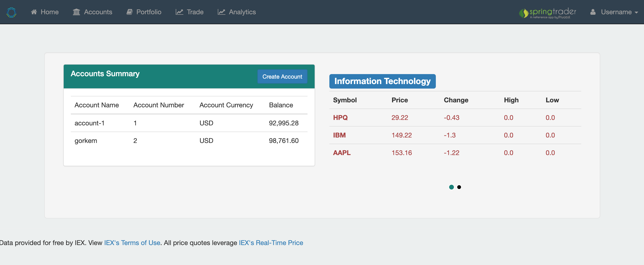This screenshot has width=644, height=265.
Task: Open IEX's Terms of Use link
Action: coord(132,243)
